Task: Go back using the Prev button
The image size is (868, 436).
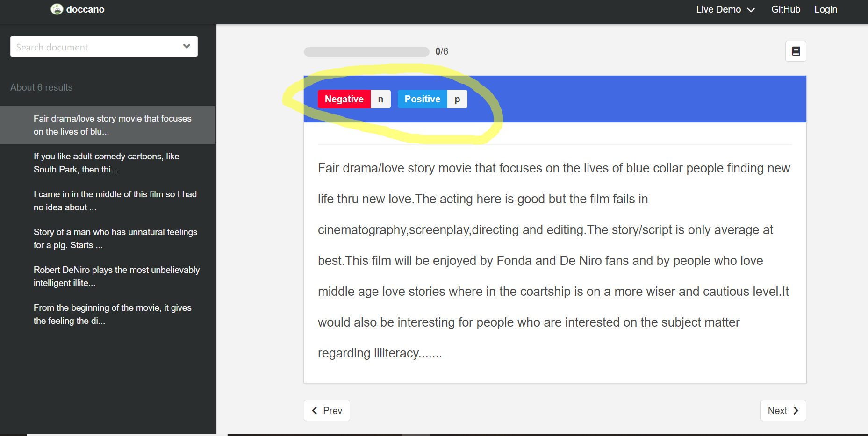Action: coord(327,410)
